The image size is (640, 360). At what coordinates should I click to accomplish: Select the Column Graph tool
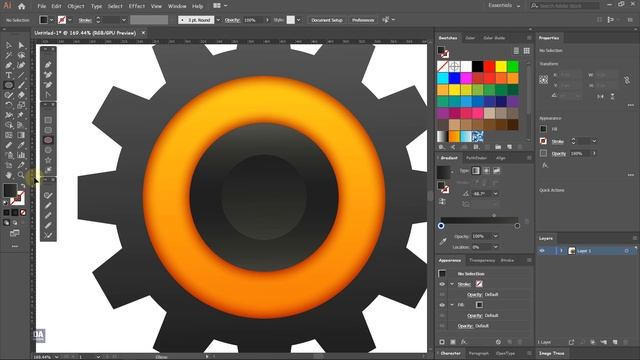[21, 155]
